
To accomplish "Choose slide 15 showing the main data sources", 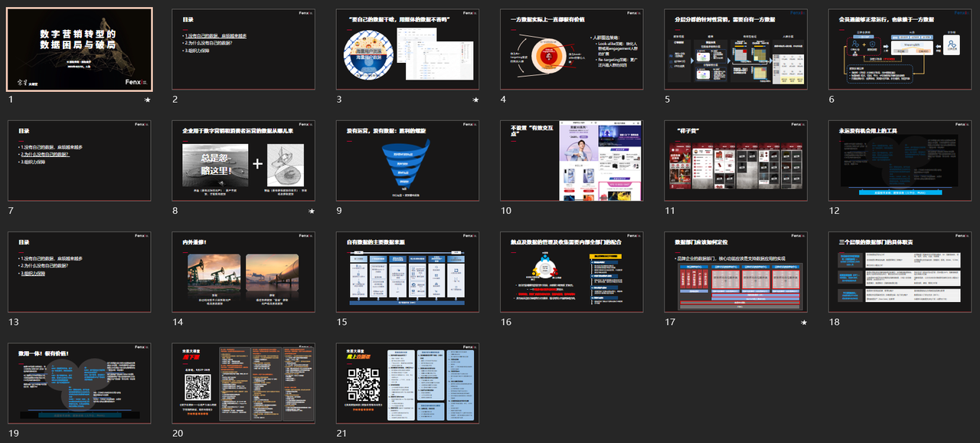I will (407, 272).
